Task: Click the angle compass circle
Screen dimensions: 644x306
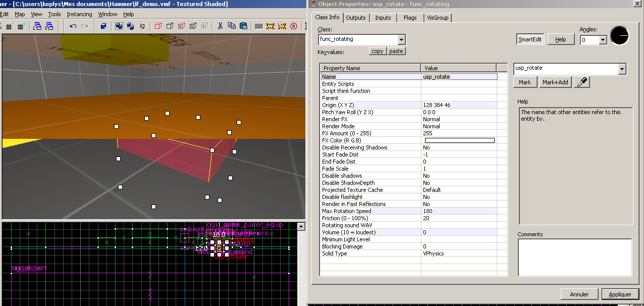Action: pos(619,36)
